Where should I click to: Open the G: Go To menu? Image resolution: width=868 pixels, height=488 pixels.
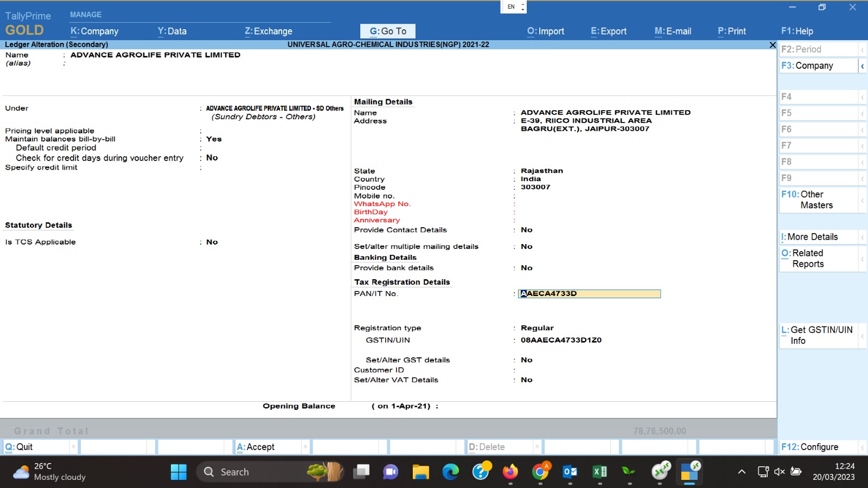point(387,31)
